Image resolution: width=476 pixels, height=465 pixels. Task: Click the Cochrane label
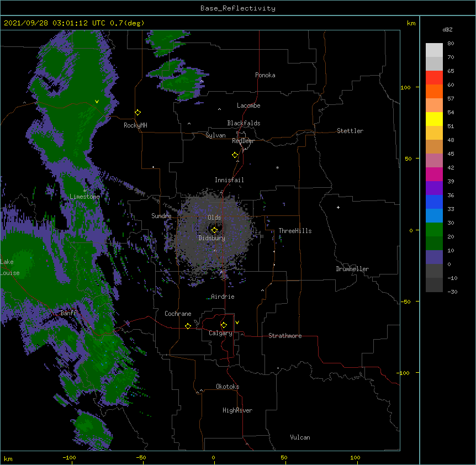pyautogui.click(x=178, y=314)
